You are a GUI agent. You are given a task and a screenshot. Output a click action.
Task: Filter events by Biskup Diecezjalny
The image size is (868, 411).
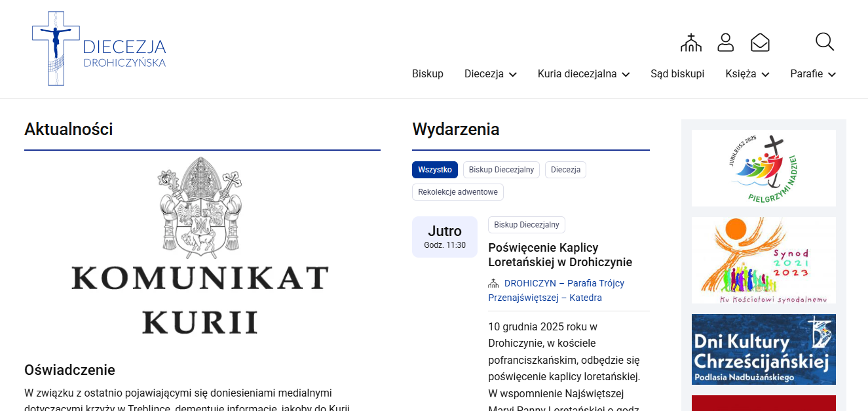pyautogui.click(x=501, y=170)
